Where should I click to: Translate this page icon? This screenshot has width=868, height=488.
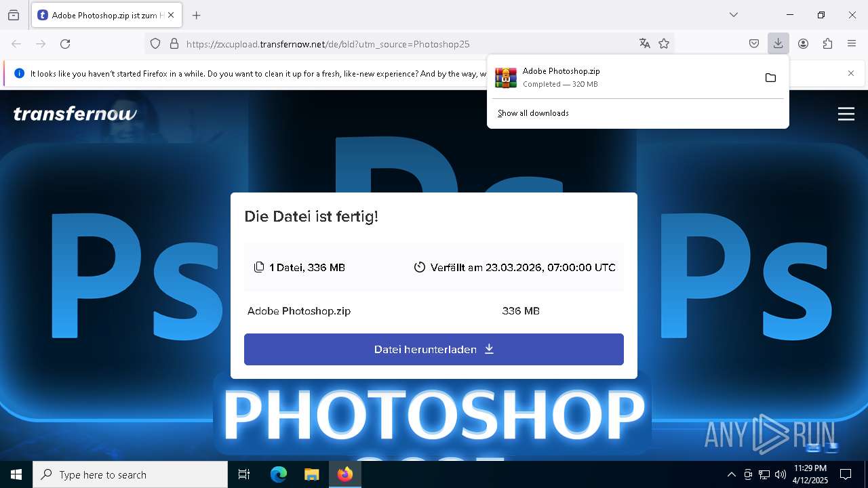[644, 44]
